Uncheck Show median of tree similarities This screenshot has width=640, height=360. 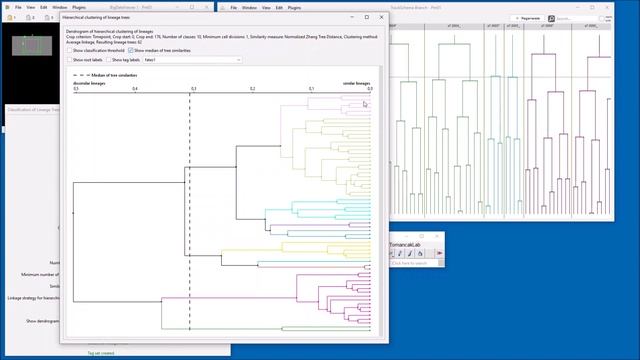(x=131, y=50)
